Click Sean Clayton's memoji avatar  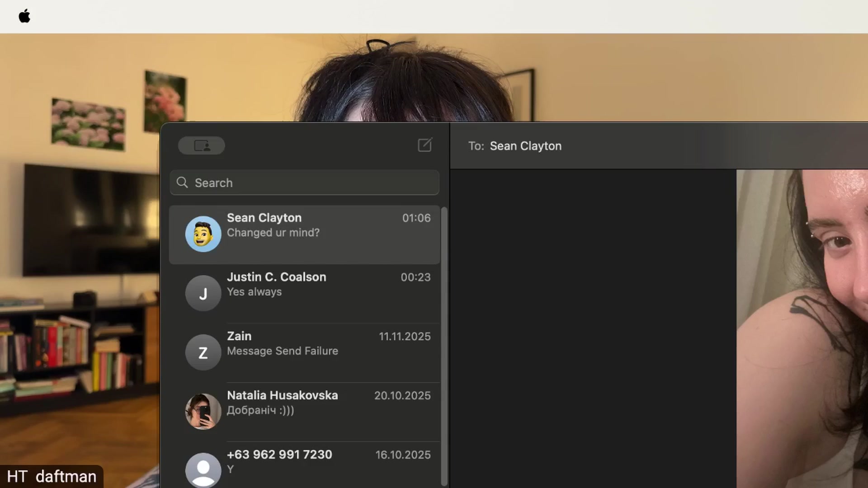click(203, 234)
